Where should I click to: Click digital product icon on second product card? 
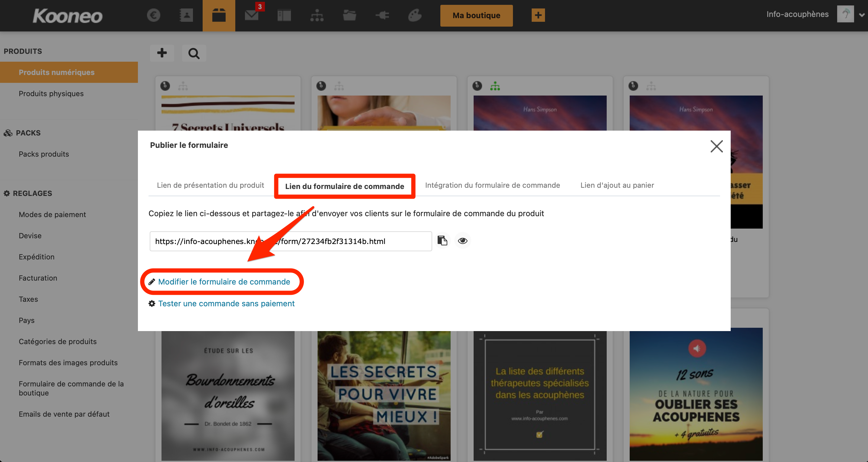tap(321, 86)
